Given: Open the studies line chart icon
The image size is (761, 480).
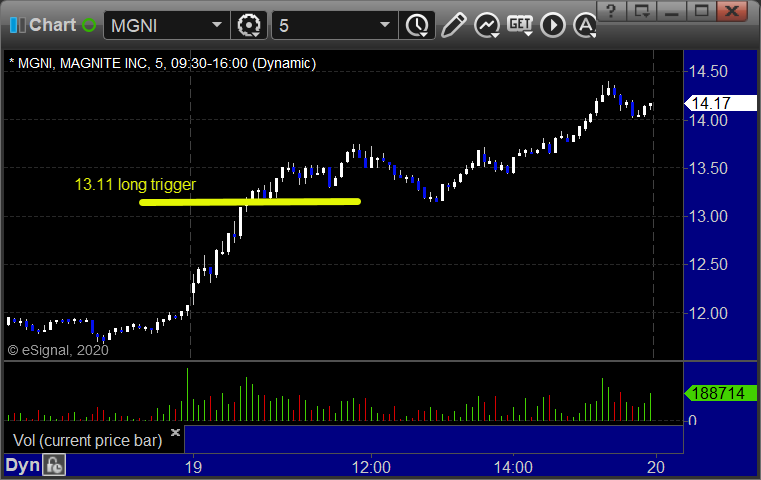Looking at the screenshot, I should click(487, 25).
